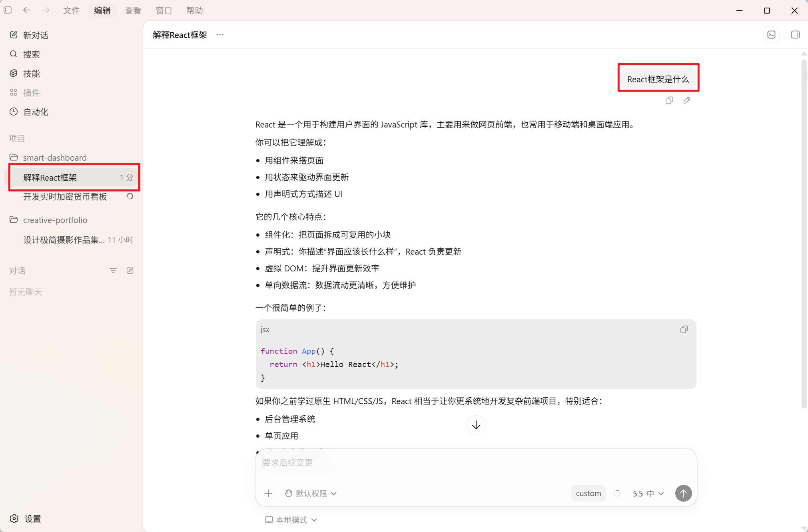The height and width of the screenshot is (532, 808).
Task: Open the three-dot menu beside 解释React框架 title
Action: click(220, 35)
